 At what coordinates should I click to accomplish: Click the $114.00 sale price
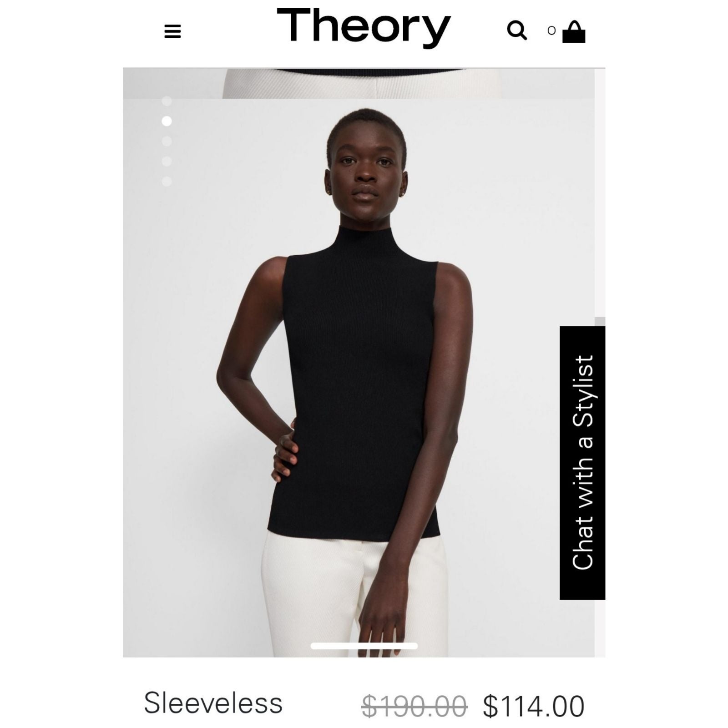click(534, 706)
